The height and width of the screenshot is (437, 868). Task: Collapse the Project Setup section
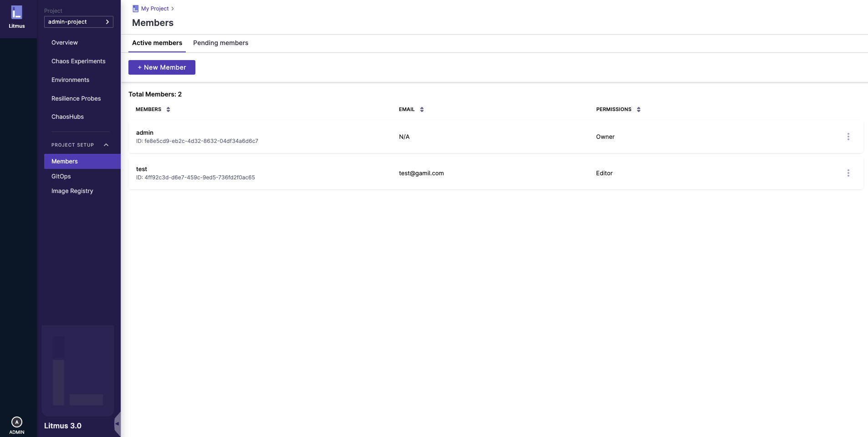106,145
